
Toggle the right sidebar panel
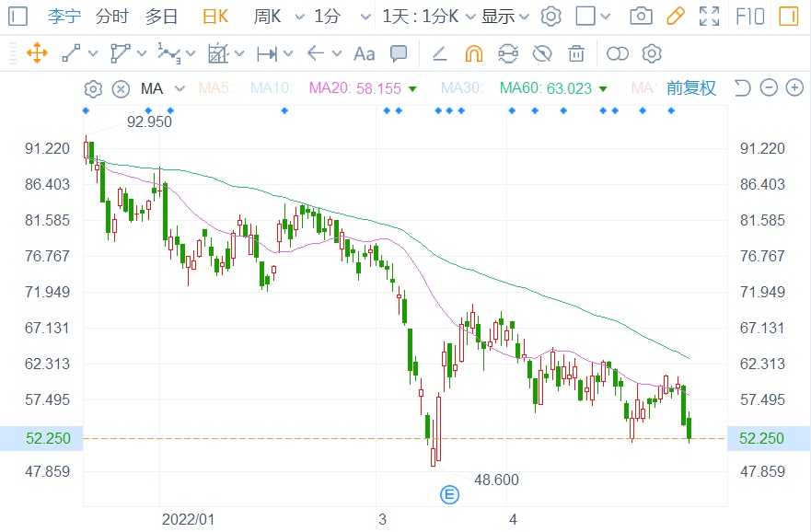tap(788, 17)
